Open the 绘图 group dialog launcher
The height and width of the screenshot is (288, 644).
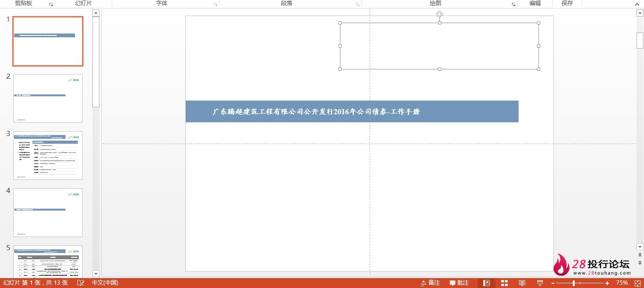[513, 4]
